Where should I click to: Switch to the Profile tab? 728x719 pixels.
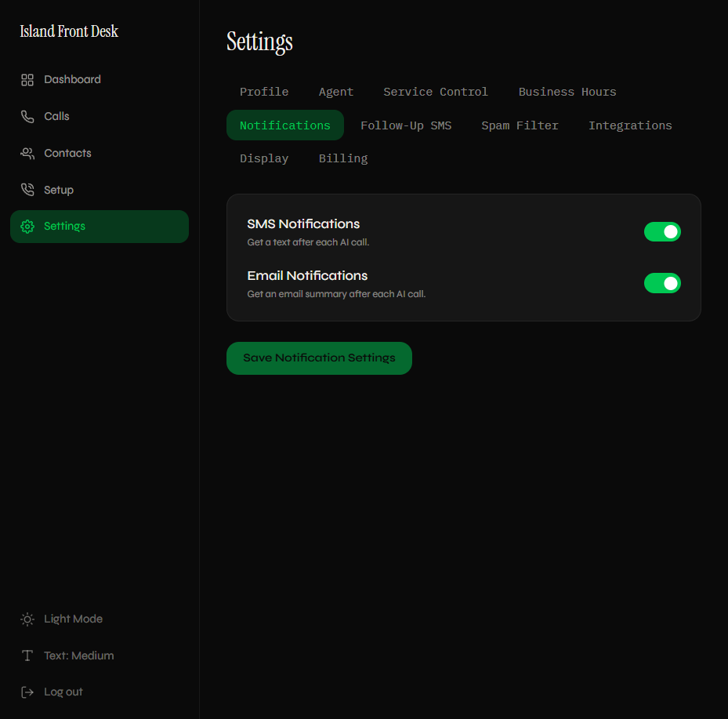click(x=263, y=92)
